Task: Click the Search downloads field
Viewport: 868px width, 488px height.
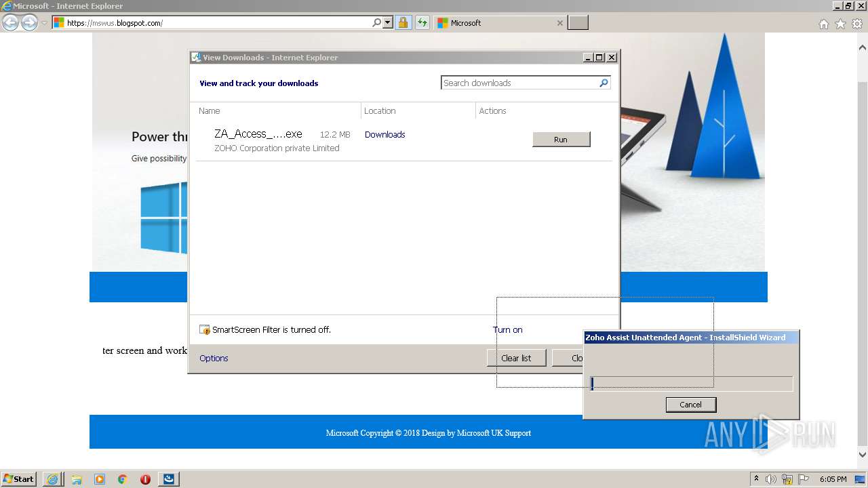Action: 519,83
